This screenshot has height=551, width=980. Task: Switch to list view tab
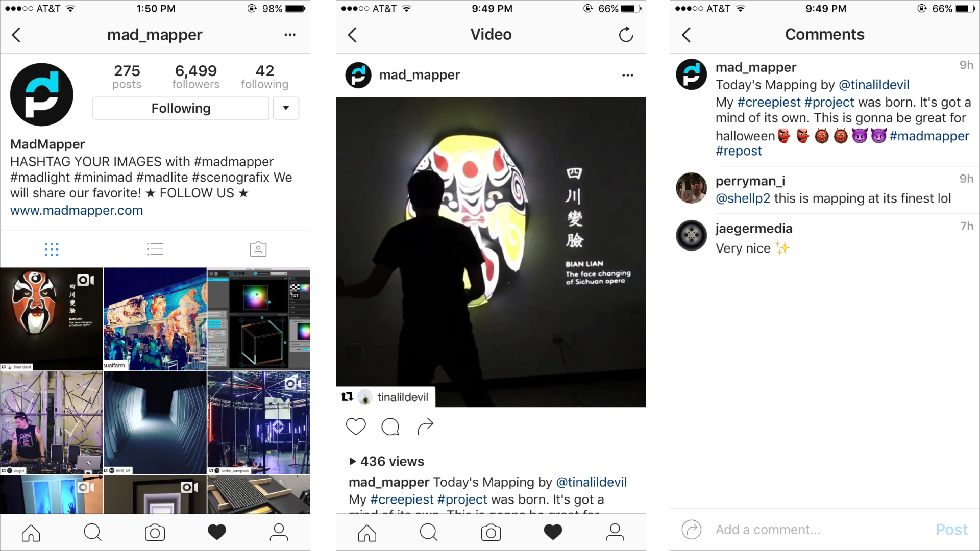click(x=155, y=249)
